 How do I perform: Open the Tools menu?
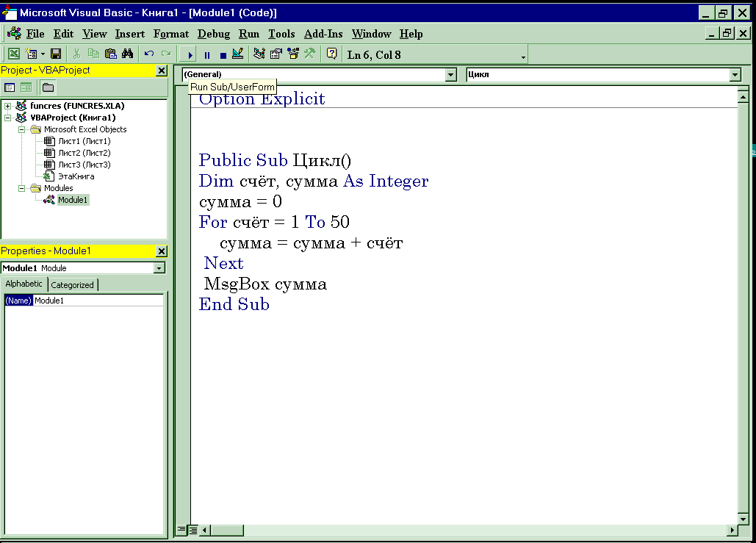[x=281, y=34]
